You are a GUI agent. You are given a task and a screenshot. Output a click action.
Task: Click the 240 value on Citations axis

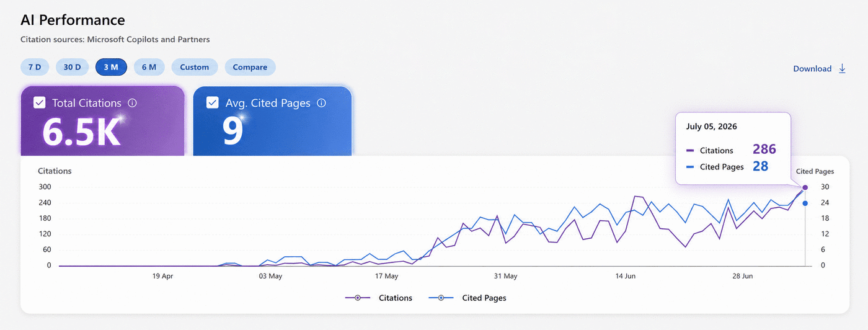[44, 203]
